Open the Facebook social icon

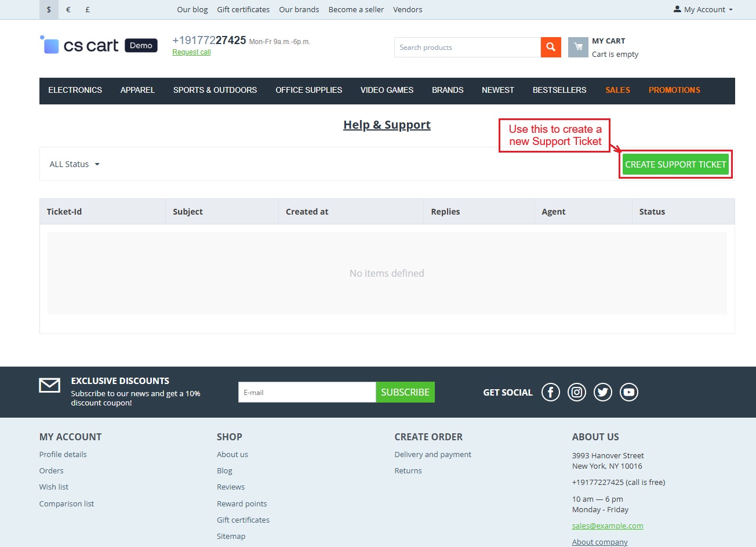tap(550, 392)
